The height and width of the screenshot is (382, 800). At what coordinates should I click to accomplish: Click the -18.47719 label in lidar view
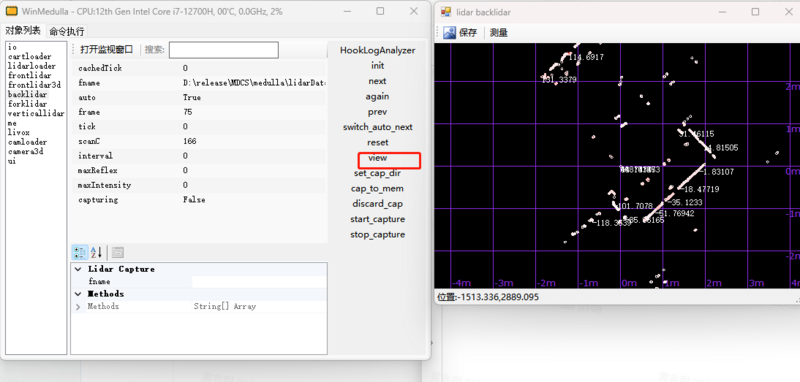[699, 189]
